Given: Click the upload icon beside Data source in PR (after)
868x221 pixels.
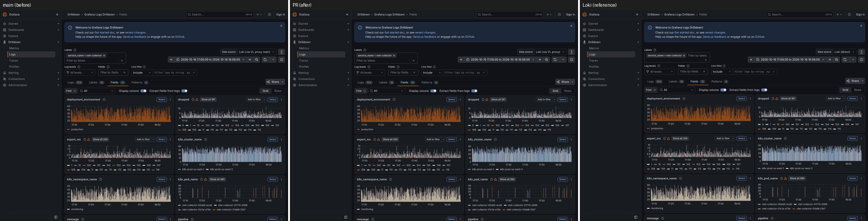Looking at the screenshot, I should point(571,52).
